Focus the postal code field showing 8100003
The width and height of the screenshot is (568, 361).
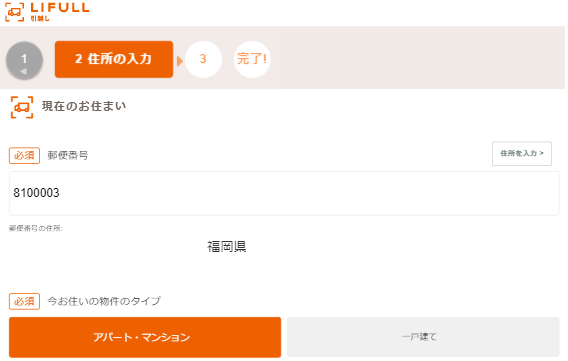pos(284,193)
